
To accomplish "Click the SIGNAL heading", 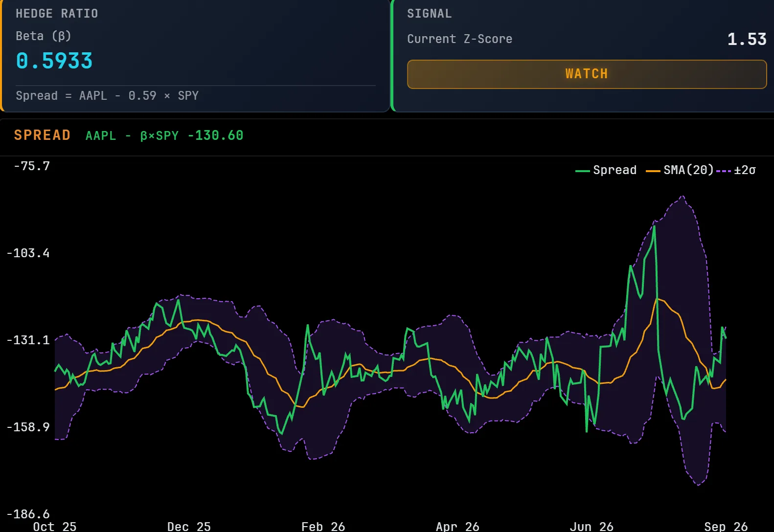I will point(429,14).
